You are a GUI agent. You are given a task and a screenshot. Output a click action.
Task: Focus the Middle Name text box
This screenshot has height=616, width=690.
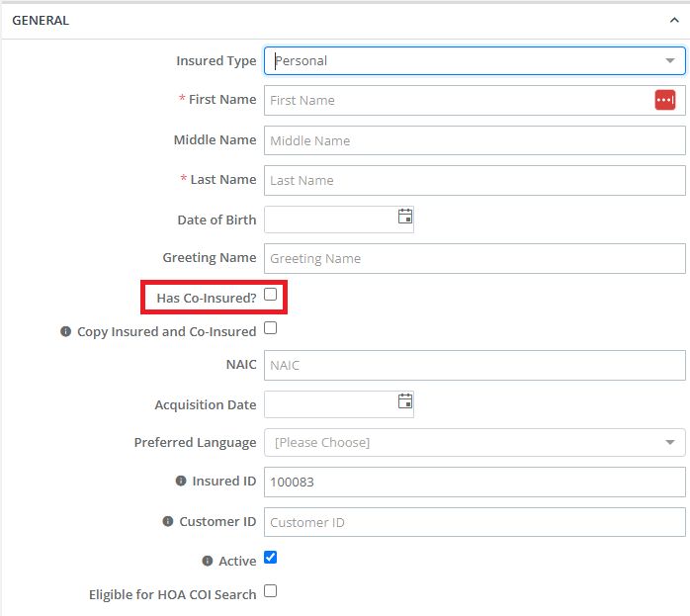click(474, 140)
